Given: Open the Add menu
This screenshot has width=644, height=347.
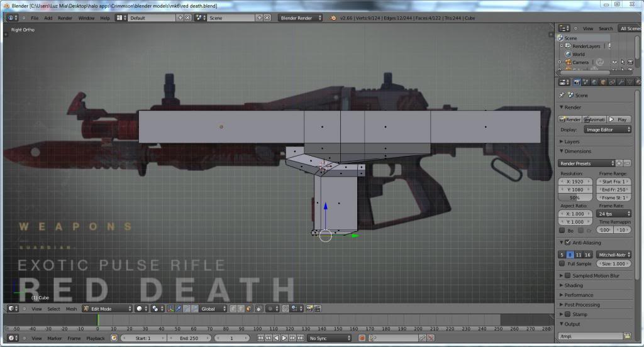Looking at the screenshot, I should pyautogui.click(x=48, y=18).
